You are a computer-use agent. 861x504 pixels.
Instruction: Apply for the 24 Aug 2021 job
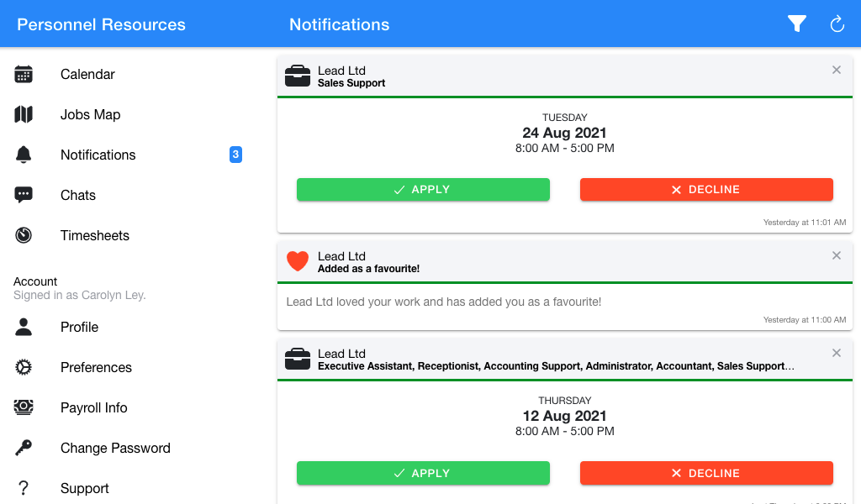tap(423, 190)
